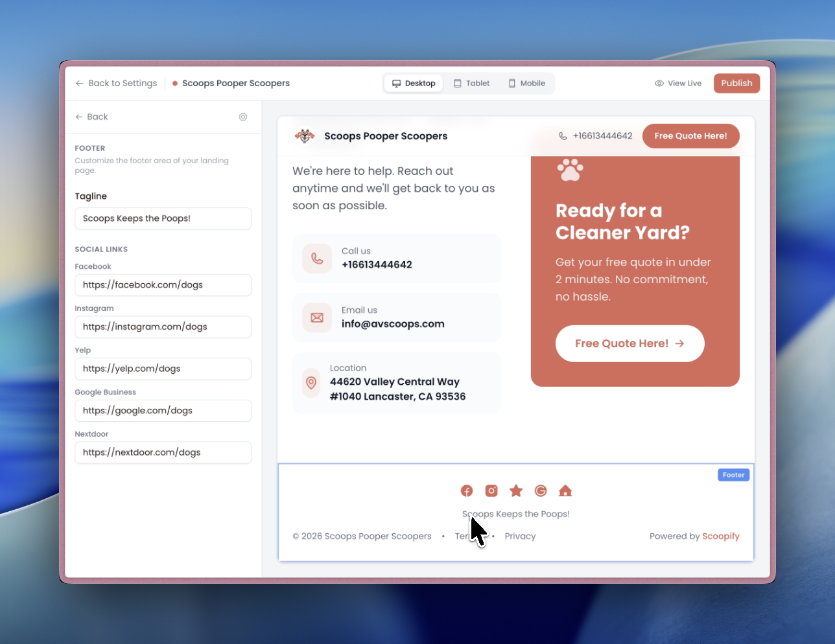This screenshot has height=644, width=835.
Task: Click the Google icon in the footer
Action: click(x=540, y=490)
